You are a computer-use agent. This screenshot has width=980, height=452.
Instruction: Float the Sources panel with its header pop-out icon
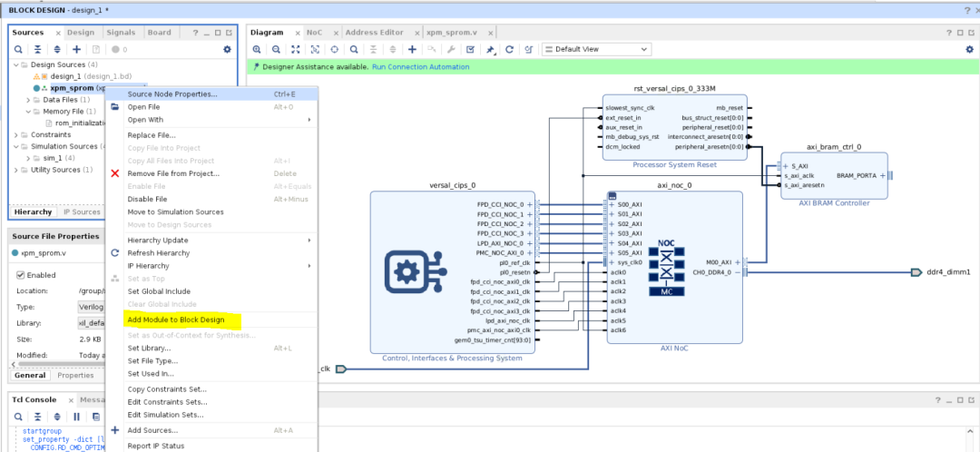click(x=228, y=33)
